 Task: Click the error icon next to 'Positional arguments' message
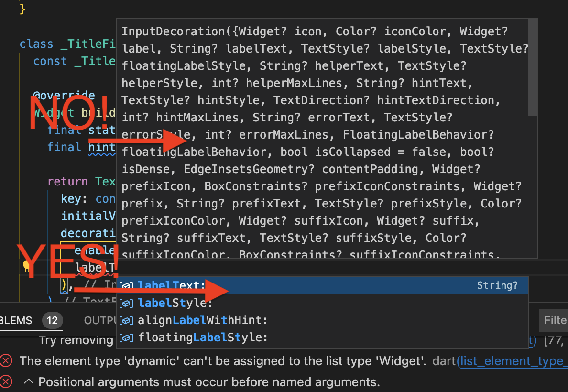point(6,382)
